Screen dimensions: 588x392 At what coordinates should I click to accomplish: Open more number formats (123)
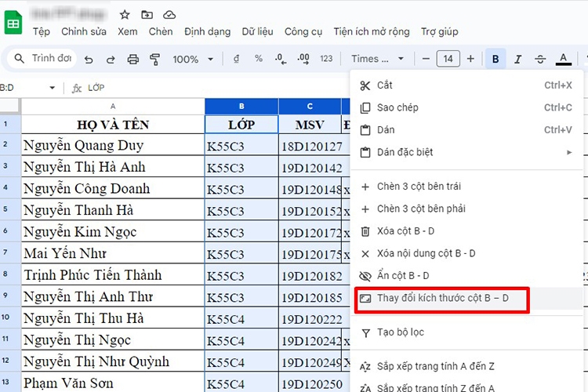tap(326, 59)
